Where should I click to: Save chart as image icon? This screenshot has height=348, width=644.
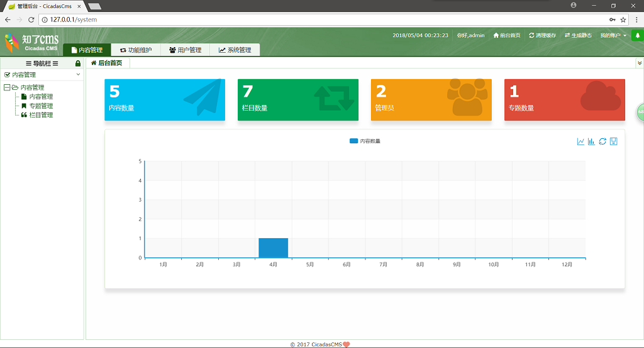point(614,141)
